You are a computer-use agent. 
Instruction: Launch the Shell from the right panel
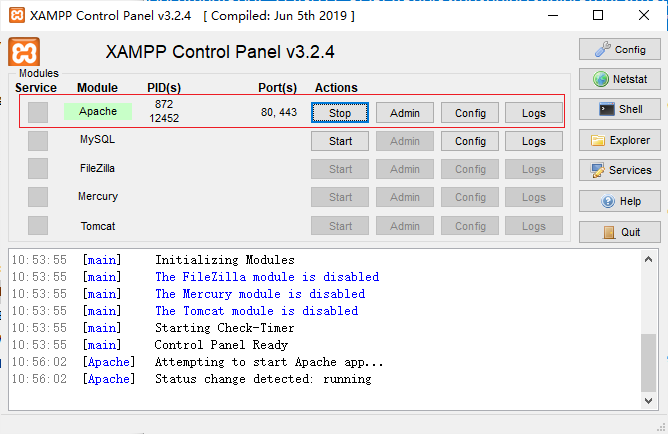point(619,109)
